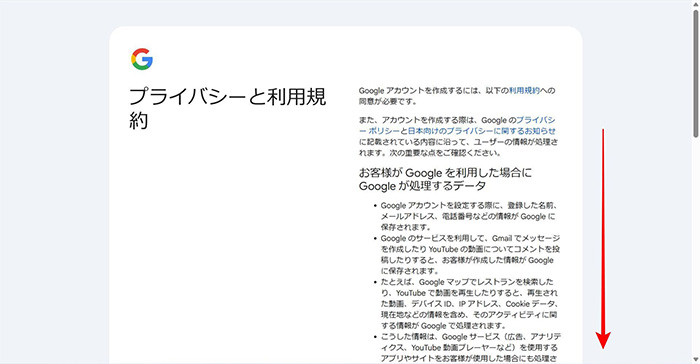The width and height of the screenshot is (700, 364).
Task: Click the page vertical scrollbar thumb
Action: (x=696, y=74)
